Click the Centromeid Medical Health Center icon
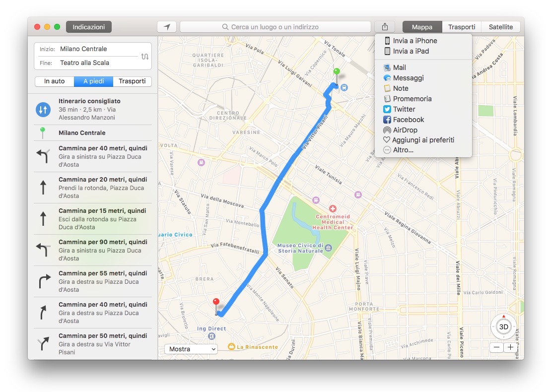Screen dimensions: 546x392 point(333,208)
